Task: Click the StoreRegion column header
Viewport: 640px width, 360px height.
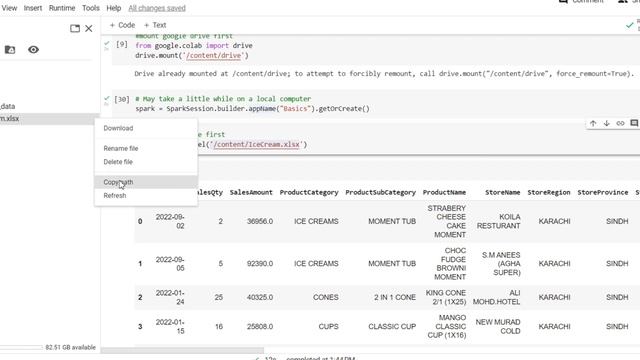Action: click(x=549, y=192)
